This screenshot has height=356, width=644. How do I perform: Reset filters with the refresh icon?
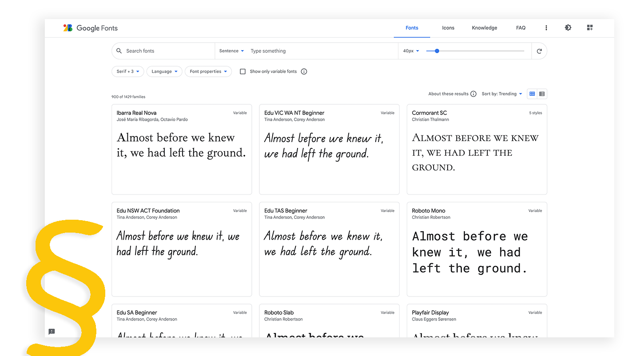(x=539, y=51)
